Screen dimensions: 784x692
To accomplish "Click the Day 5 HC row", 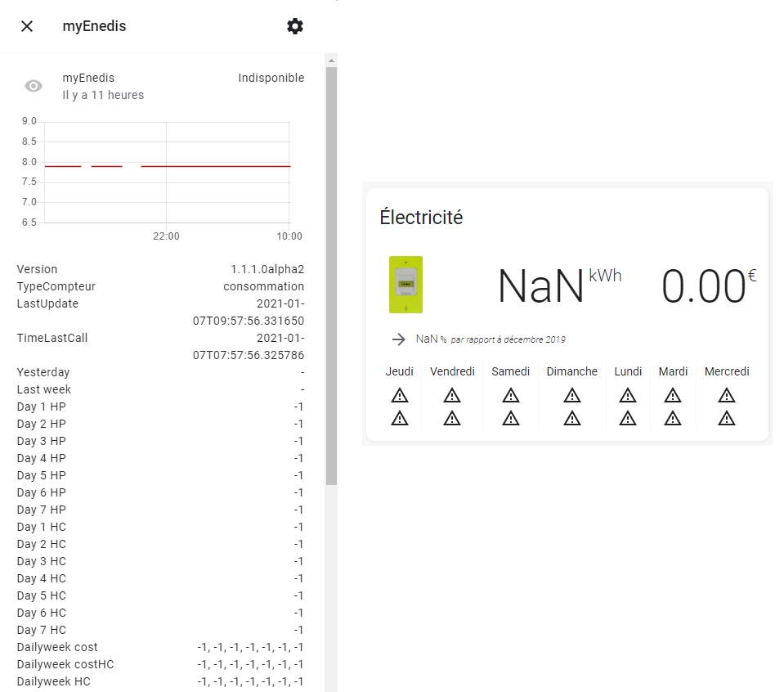I will [160, 595].
